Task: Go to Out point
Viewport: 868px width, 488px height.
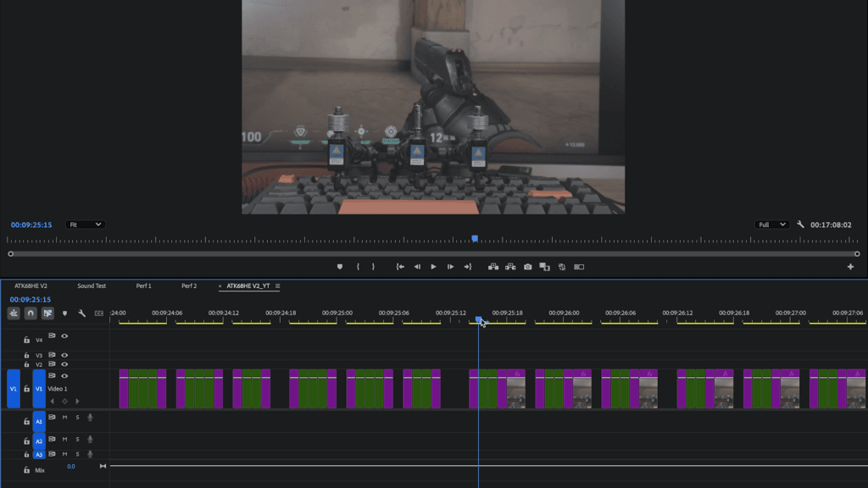Action: tap(468, 267)
